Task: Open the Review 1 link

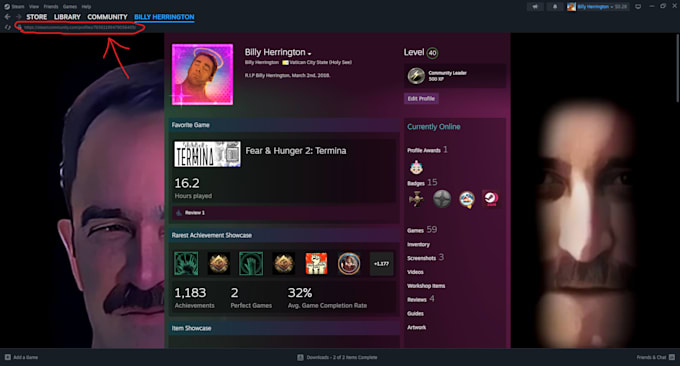Action: pyautogui.click(x=195, y=212)
